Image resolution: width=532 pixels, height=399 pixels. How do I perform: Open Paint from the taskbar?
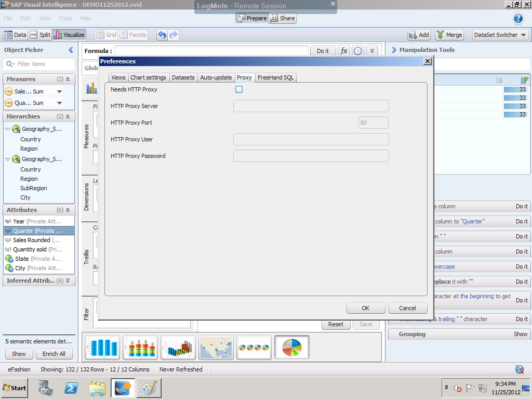[149, 388]
